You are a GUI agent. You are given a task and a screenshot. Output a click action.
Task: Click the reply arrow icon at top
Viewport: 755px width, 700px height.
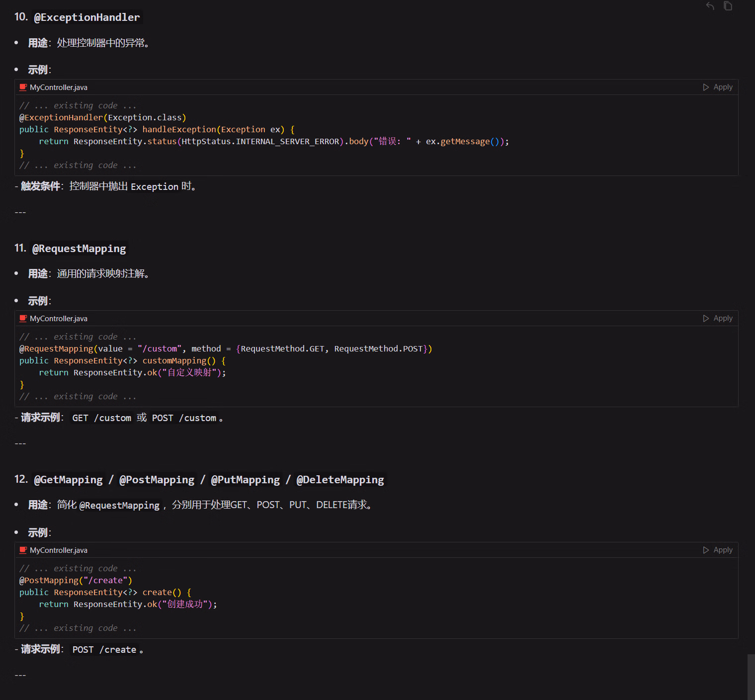coord(710,6)
